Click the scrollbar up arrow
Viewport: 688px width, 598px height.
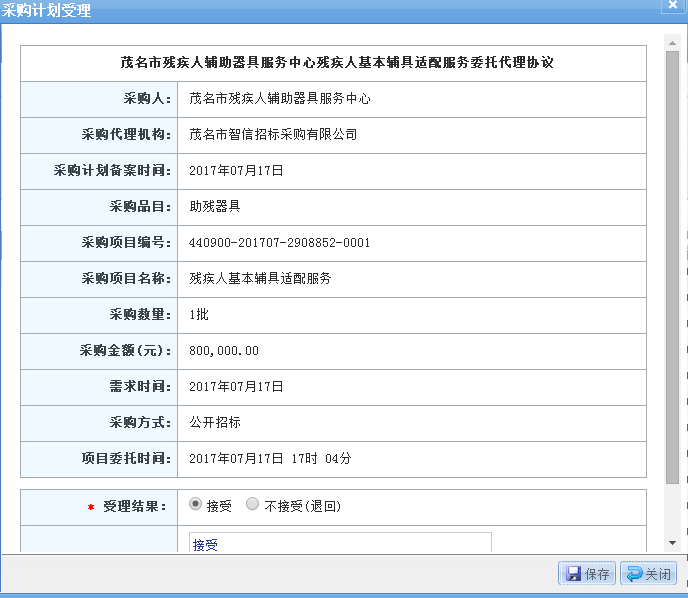pos(672,42)
